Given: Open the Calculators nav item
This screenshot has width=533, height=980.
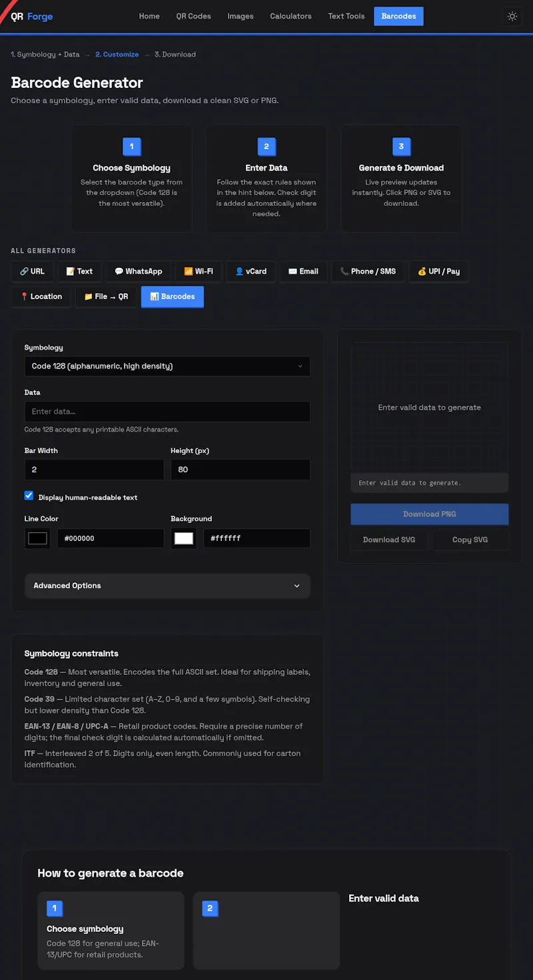Looking at the screenshot, I should pyautogui.click(x=290, y=16).
